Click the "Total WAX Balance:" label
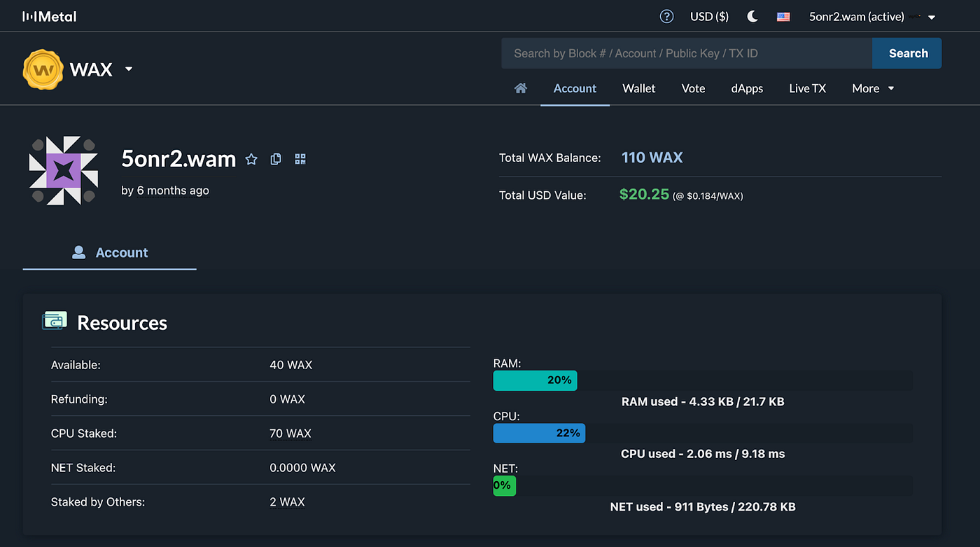 [x=550, y=158]
